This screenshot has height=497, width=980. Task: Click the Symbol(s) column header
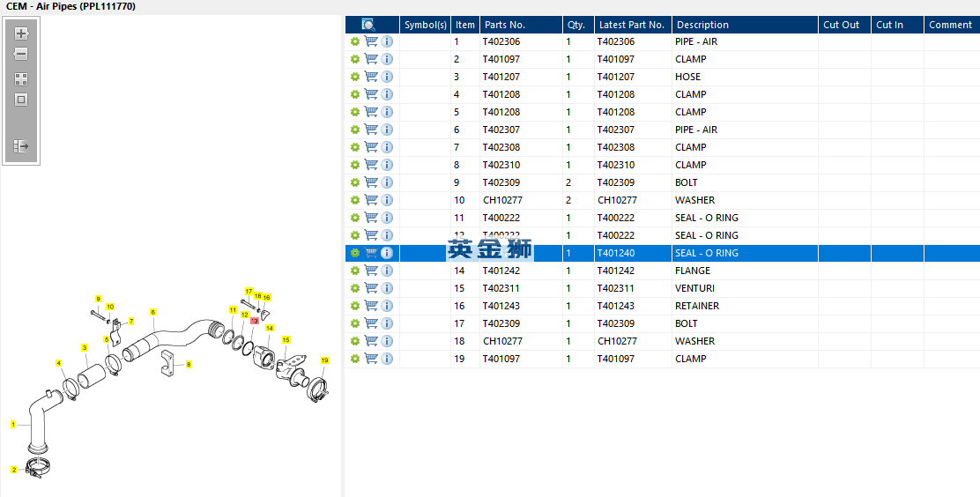[425, 25]
